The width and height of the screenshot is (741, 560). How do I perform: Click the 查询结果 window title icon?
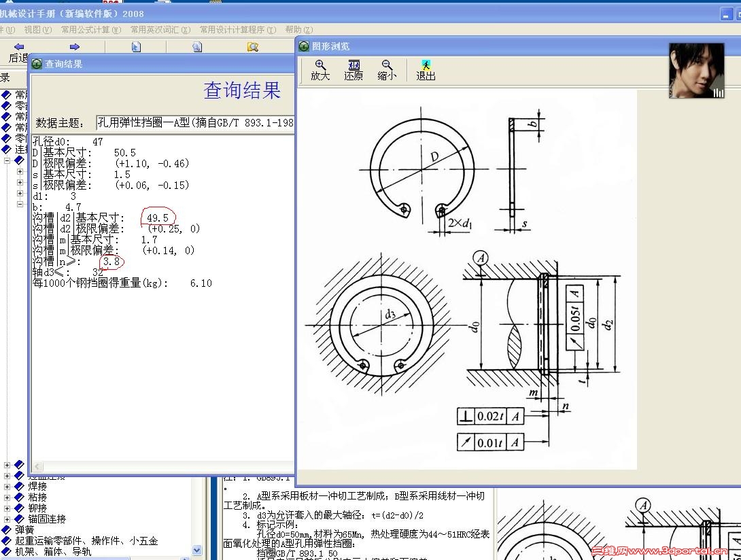(37, 64)
